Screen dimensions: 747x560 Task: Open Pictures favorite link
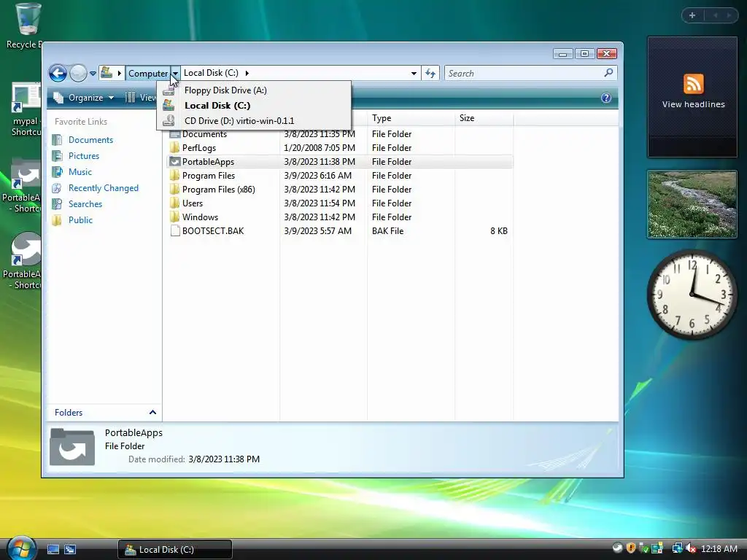tap(84, 156)
